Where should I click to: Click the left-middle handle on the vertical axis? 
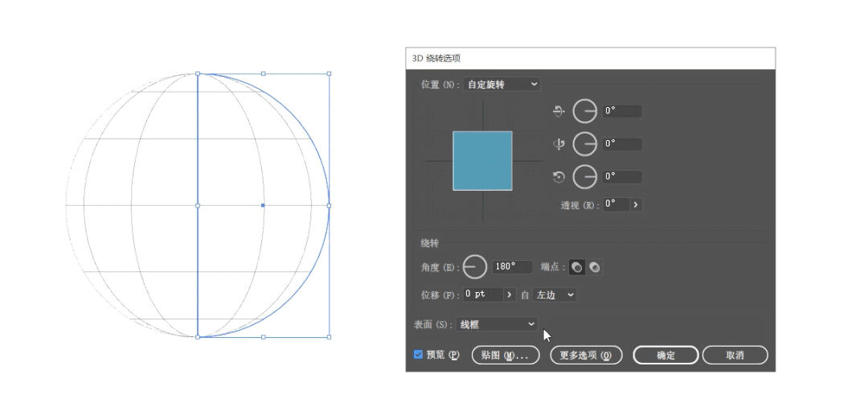(x=198, y=205)
